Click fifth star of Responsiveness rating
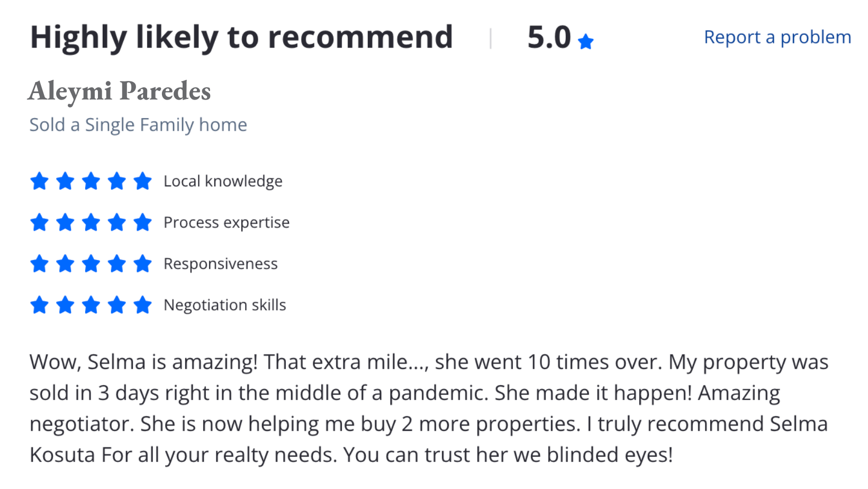The image size is (868, 489). click(x=142, y=264)
